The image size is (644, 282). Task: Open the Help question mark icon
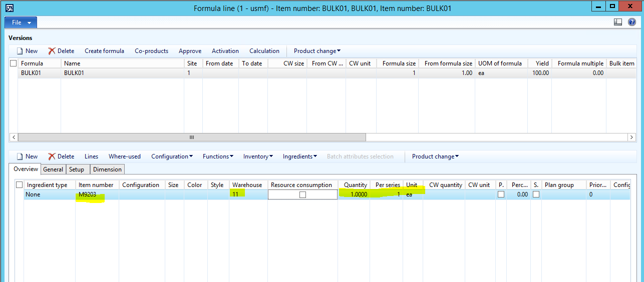[632, 22]
